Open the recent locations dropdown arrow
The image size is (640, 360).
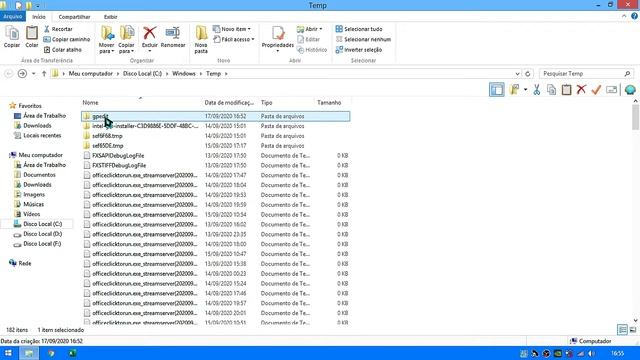click(x=33, y=73)
